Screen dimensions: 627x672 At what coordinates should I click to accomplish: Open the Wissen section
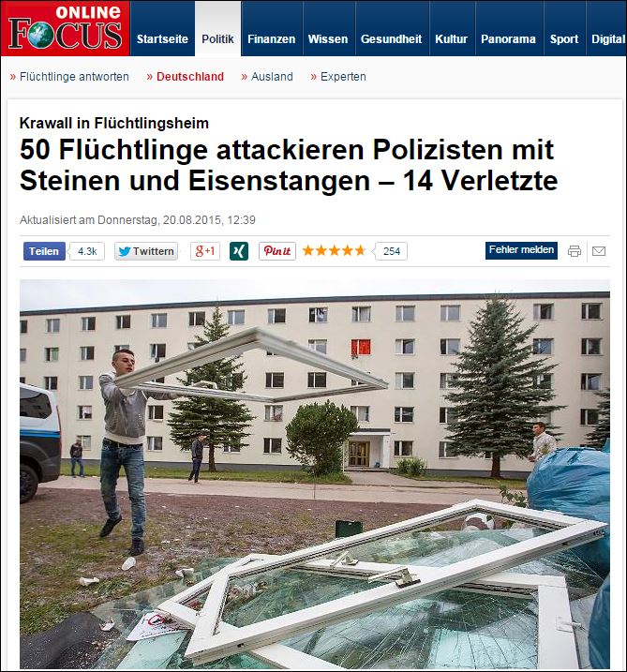coord(328,39)
